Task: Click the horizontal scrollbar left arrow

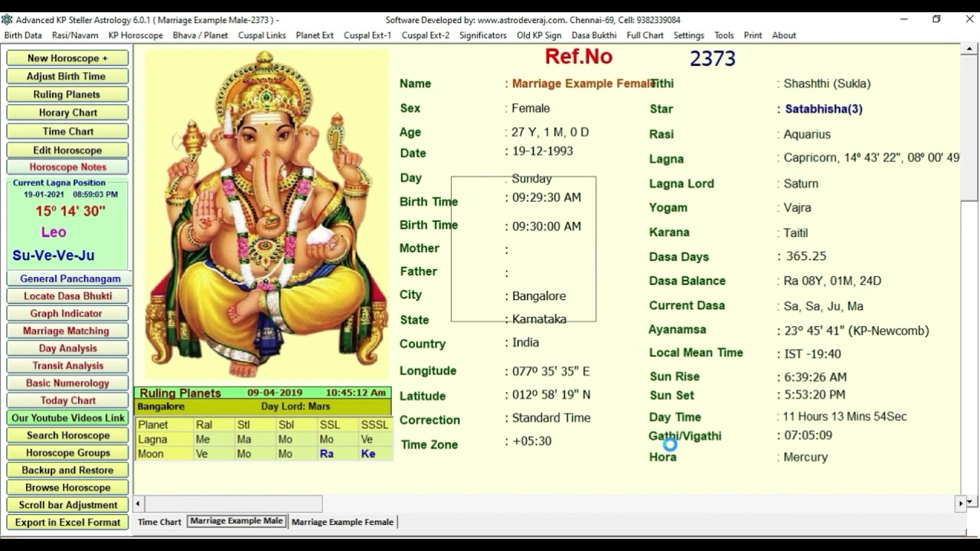Action: tap(139, 504)
